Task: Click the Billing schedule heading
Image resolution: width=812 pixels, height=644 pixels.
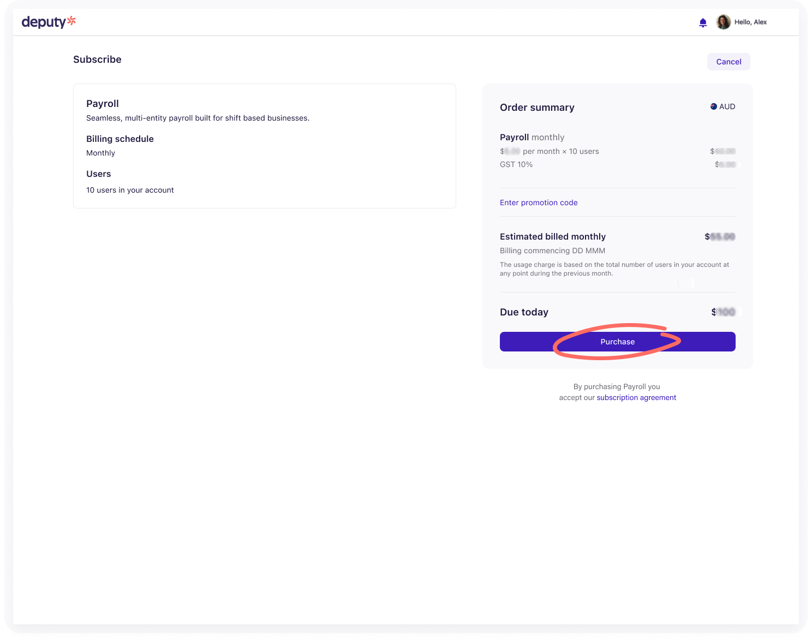Action: pyautogui.click(x=120, y=139)
